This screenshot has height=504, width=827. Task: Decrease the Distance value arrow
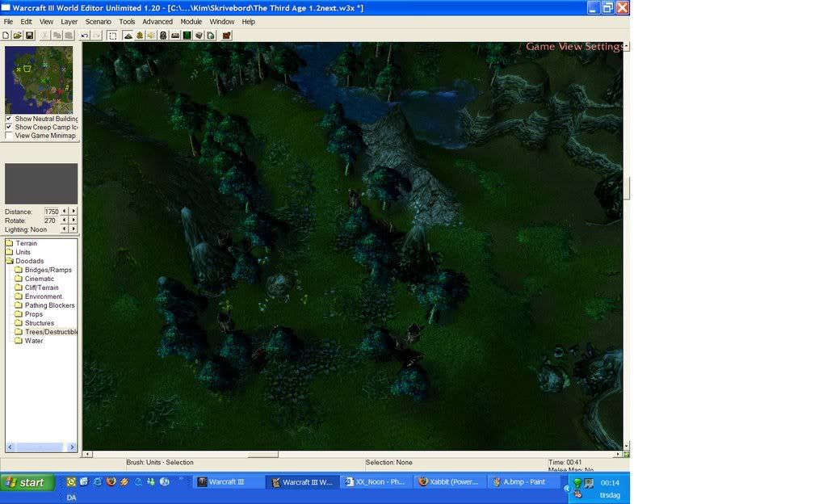click(65, 211)
